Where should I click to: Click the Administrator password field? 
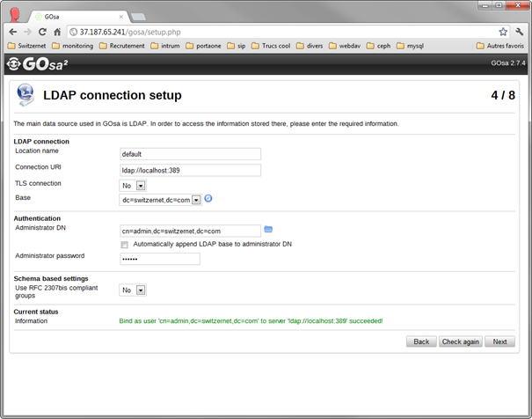(160, 259)
